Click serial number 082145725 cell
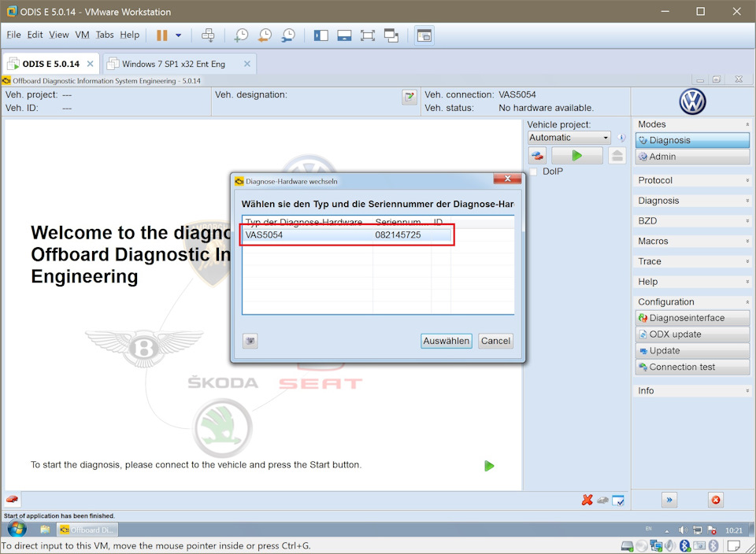 (x=398, y=235)
